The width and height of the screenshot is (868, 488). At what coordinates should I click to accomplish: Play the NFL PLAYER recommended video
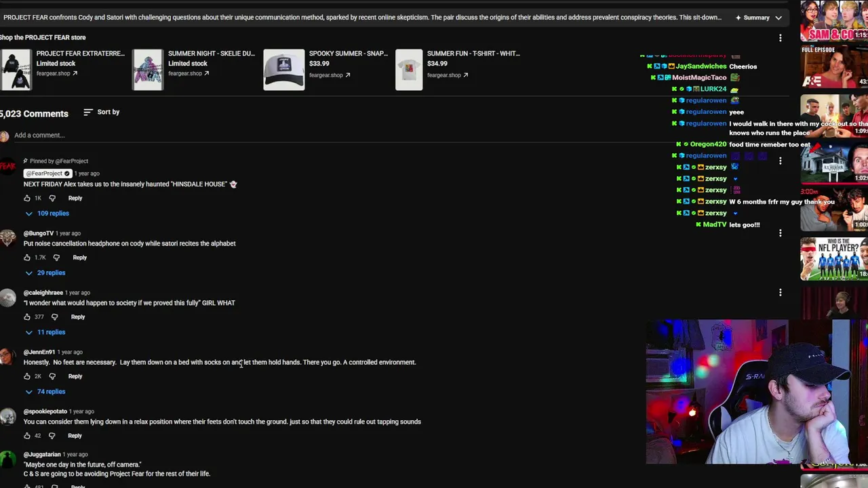[834, 259]
